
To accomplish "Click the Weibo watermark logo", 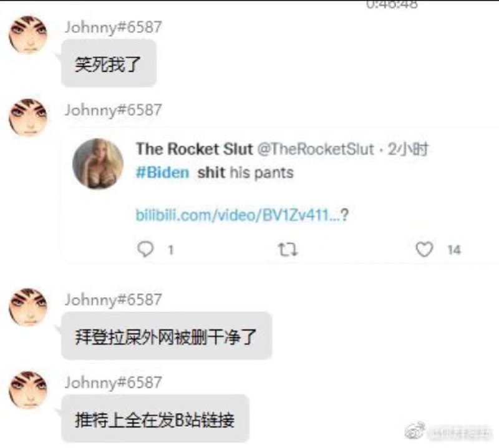I will (x=415, y=431).
